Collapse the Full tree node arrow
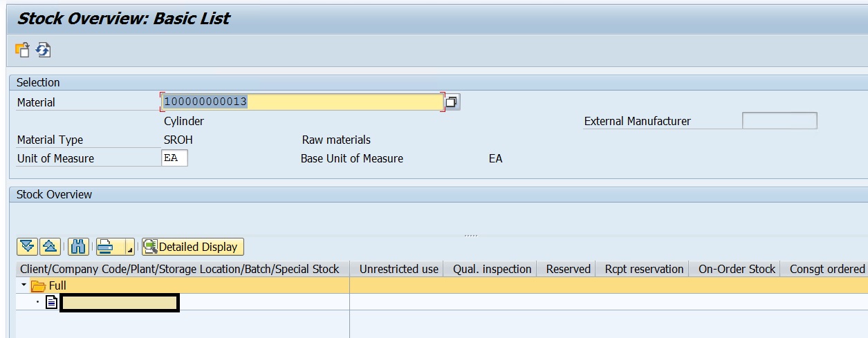This screenshot has width=868, height=338. (24, 285)
